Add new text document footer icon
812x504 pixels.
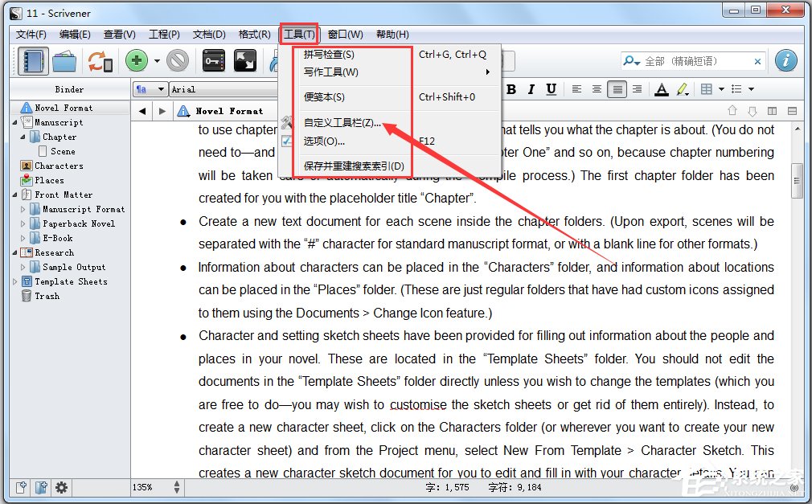pyautogui.click(x=21, y=487)
